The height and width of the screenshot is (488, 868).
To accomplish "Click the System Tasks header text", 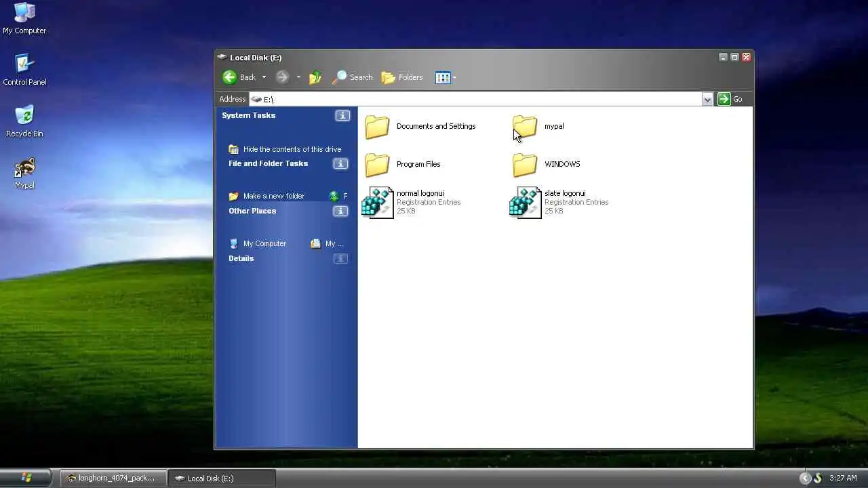I will tap(249, 115).
